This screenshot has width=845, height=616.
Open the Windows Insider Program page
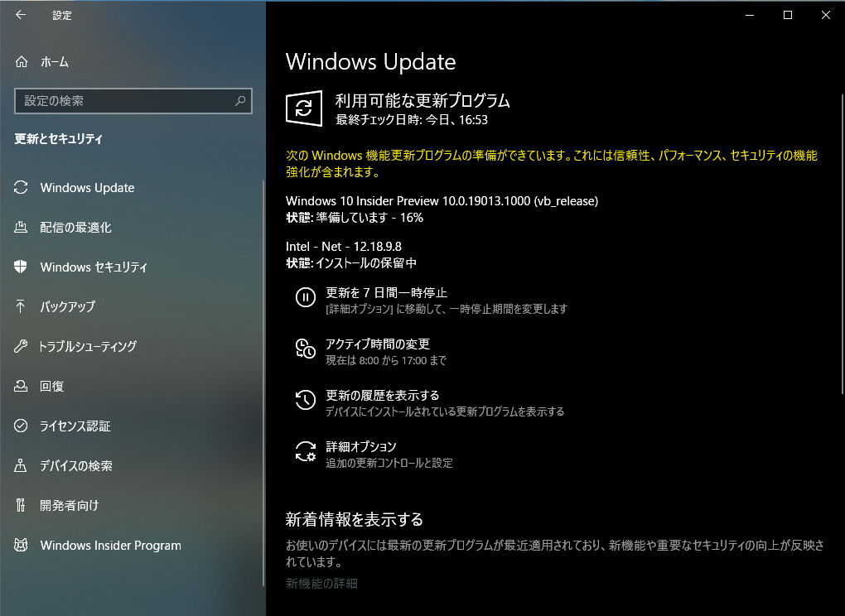pyautogui.click(x=110, y=545)
